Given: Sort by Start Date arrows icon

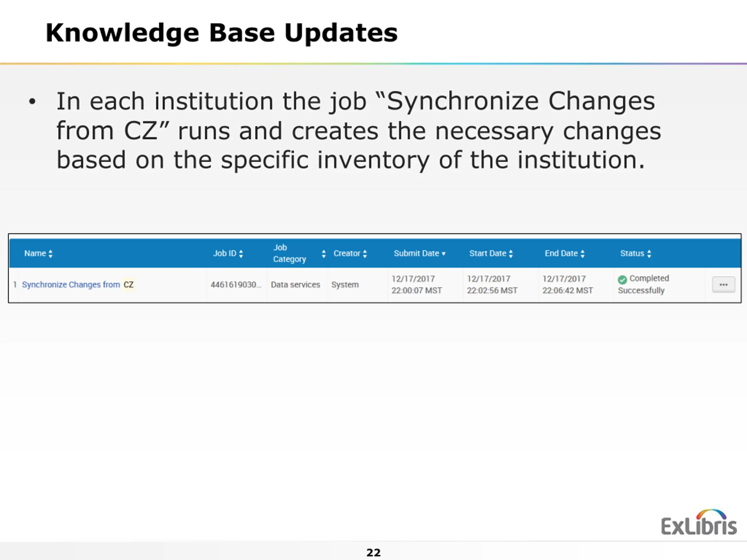Looking at the screenshot, I should pos(511,254).
